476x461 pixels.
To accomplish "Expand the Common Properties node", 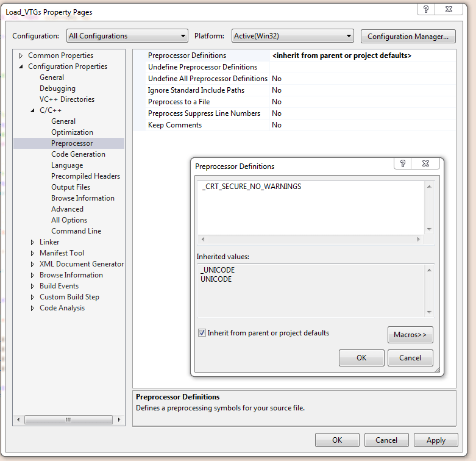I will pyautogui.click(x=21, y=55).
